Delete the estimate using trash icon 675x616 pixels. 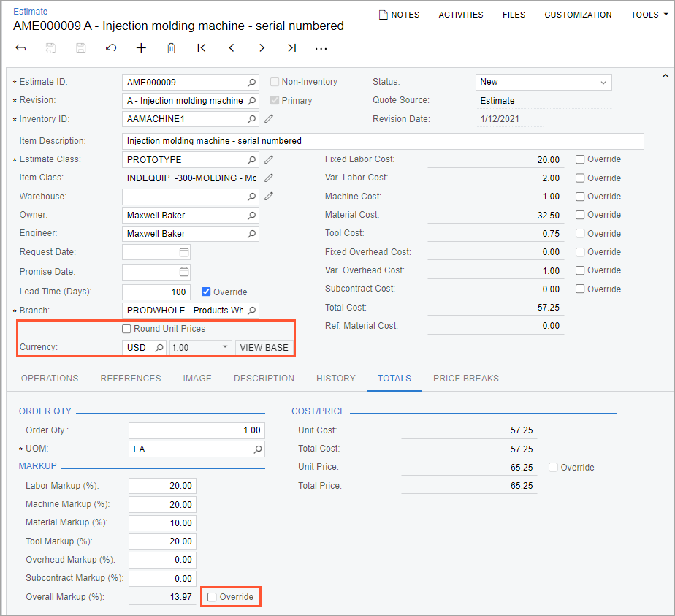tap(171, 48)
